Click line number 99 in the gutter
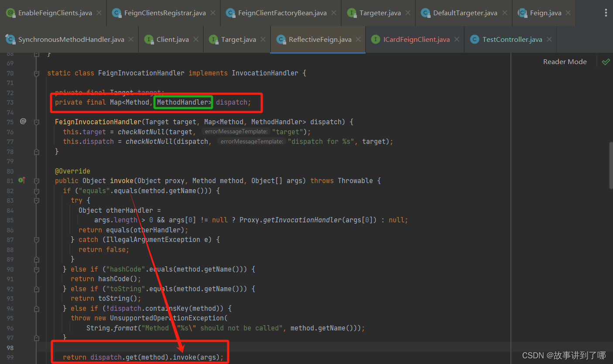613x364 pixels. pos(10,357)
